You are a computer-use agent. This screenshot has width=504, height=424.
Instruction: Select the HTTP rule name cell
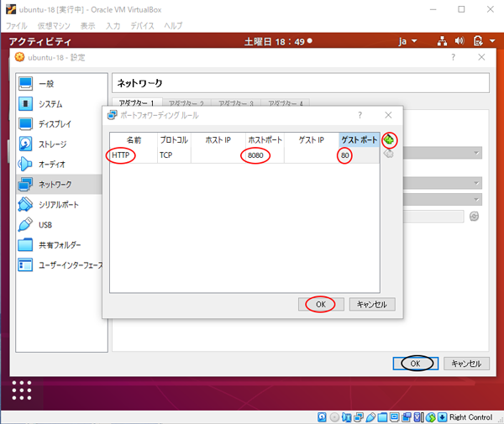click(134, 155)
